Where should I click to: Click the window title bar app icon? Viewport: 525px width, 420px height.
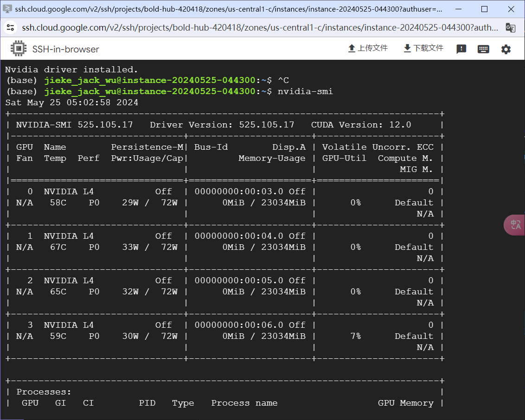[x=7, y=9]
